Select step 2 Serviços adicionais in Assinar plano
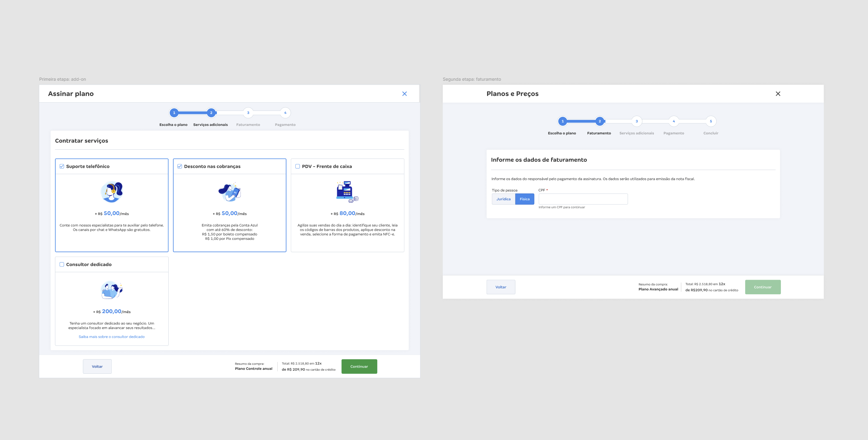The image size is (868, 440). point(211,113)
